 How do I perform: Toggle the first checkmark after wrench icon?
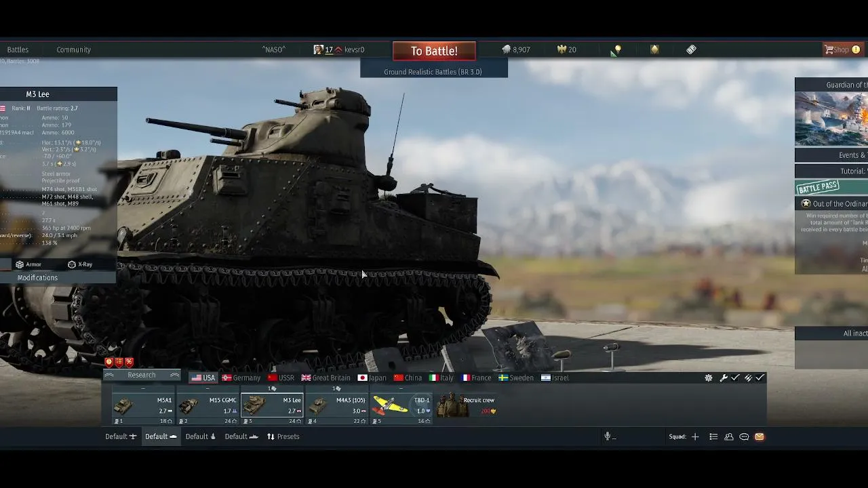(x=735, y=378)
